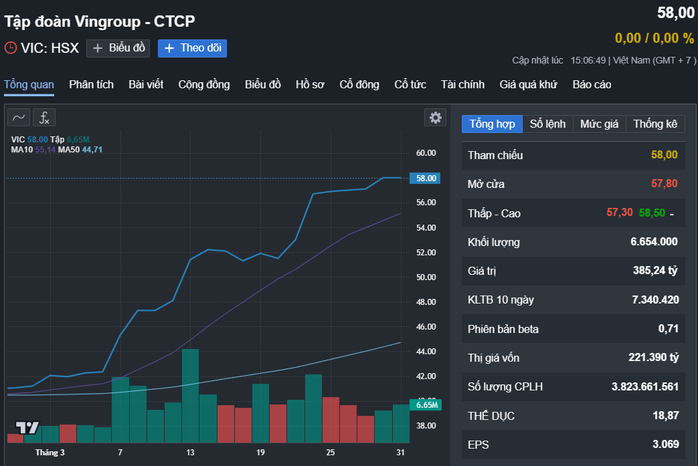This screenshot has width=698, height=466.
Task: Open the Hồ sơ tab
Action: click(x=310, y=85)
